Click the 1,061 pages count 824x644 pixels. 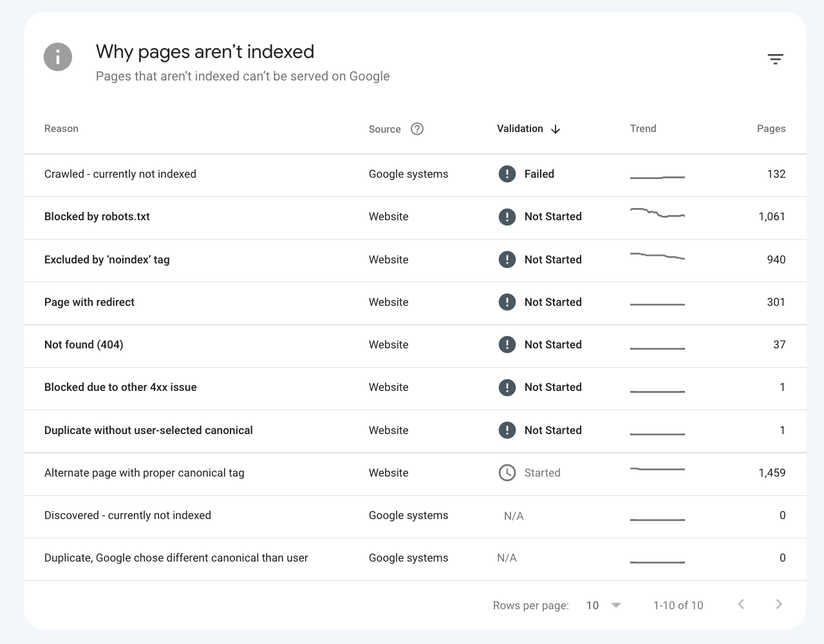coord(772,216)
